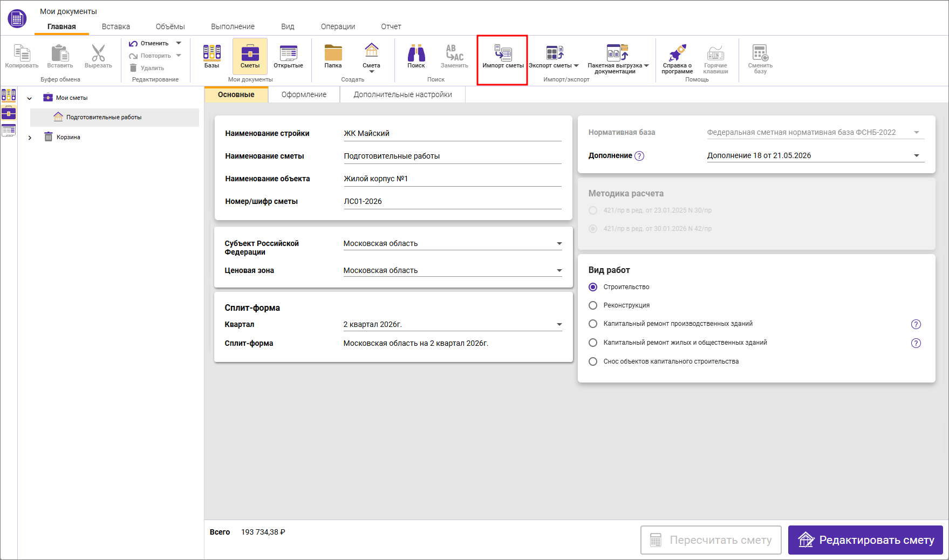
Task: Click the Номер/шифр сметы field
Action: 453,201
